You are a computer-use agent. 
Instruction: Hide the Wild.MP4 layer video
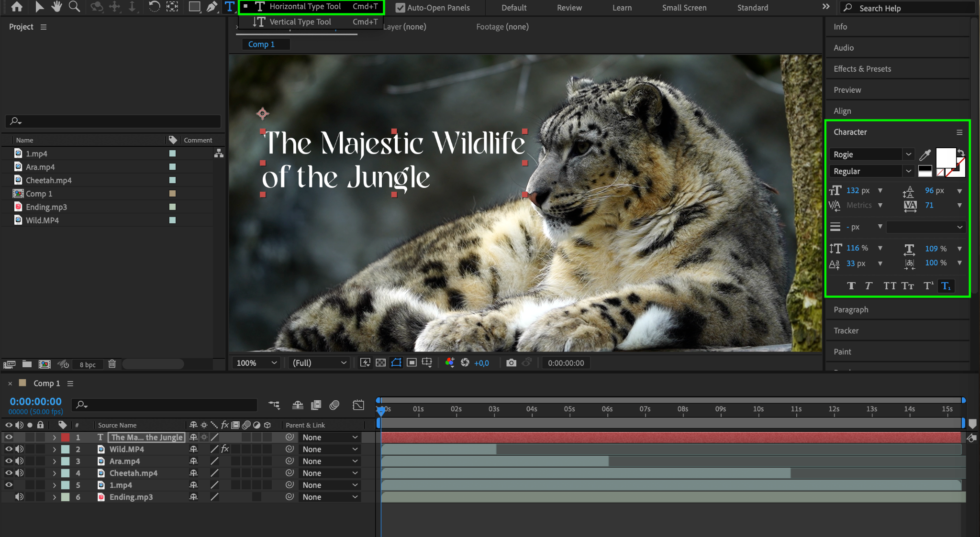9,449
